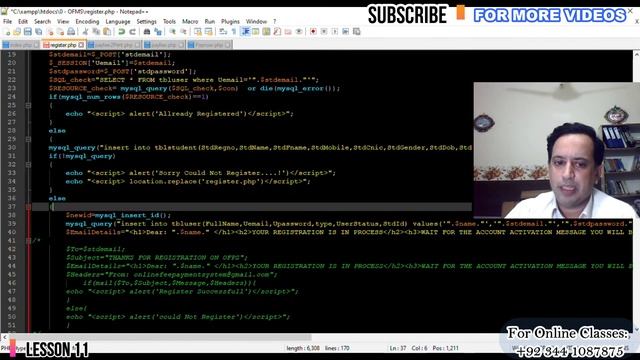Screen dimensions: 640x360
Task: Open the Plugins menu
Action: pos(230,21)
